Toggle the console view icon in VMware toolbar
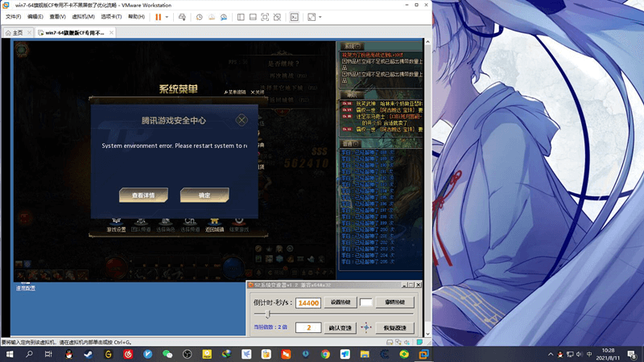Image resolution: width=644 pixels, height=362 pixels. point(294,17)
